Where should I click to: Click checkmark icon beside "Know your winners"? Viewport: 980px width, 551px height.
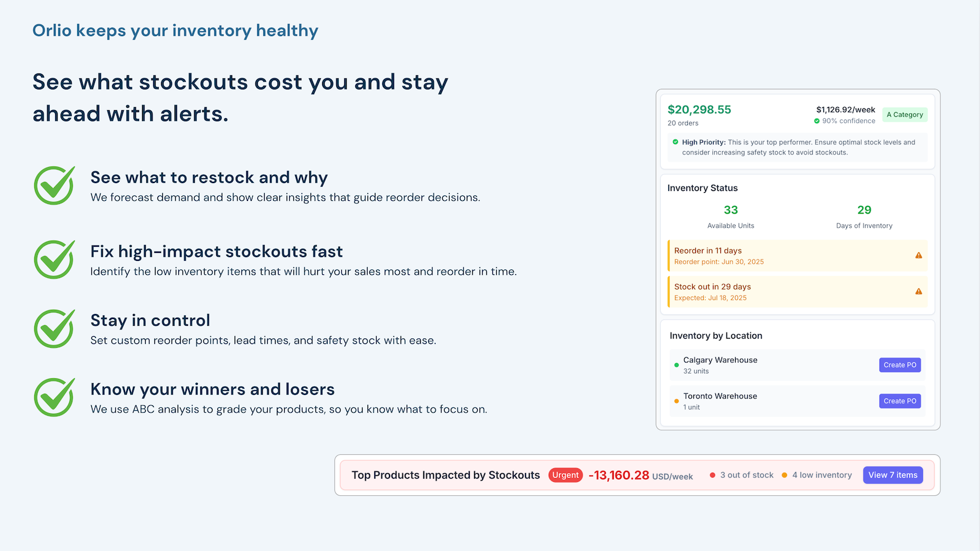(x=55, y=397)
